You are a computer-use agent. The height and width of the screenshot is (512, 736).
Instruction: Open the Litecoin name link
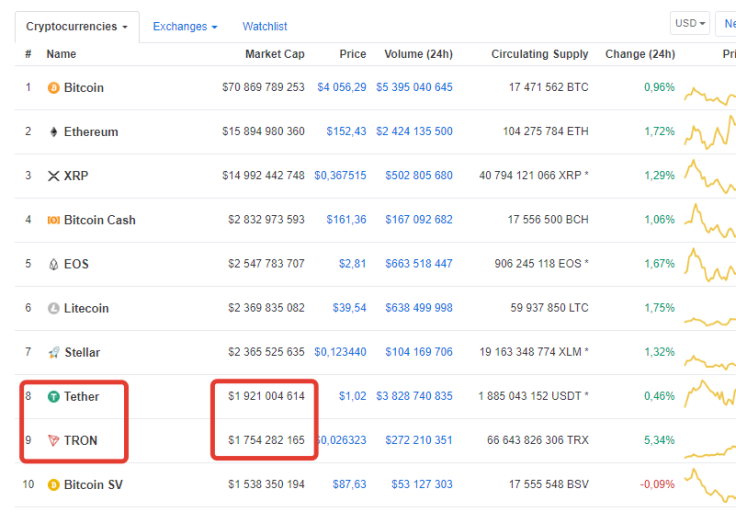tap(86, 308)
